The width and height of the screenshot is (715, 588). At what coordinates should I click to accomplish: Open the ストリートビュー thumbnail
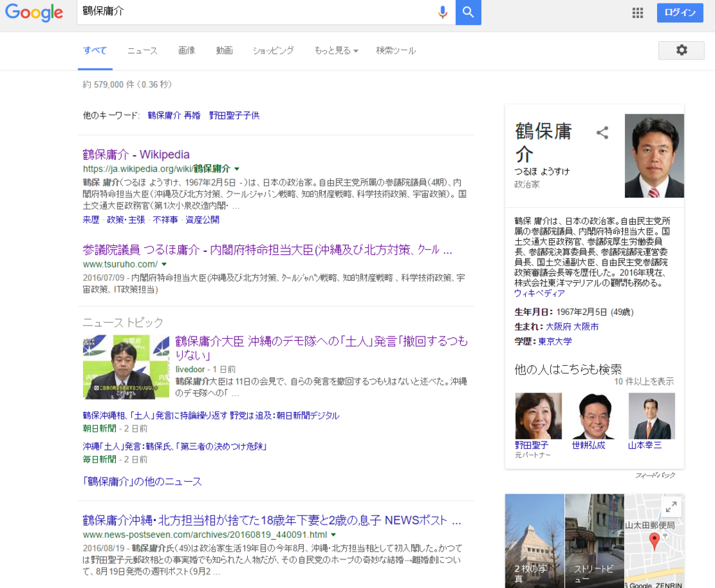pos(594,541)
